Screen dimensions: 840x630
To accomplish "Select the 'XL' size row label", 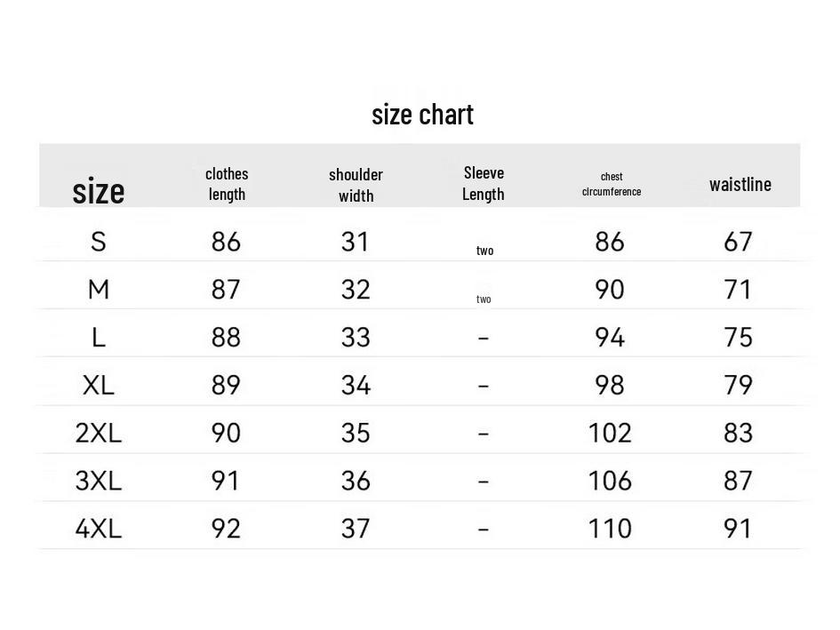I will pos(98,386).
